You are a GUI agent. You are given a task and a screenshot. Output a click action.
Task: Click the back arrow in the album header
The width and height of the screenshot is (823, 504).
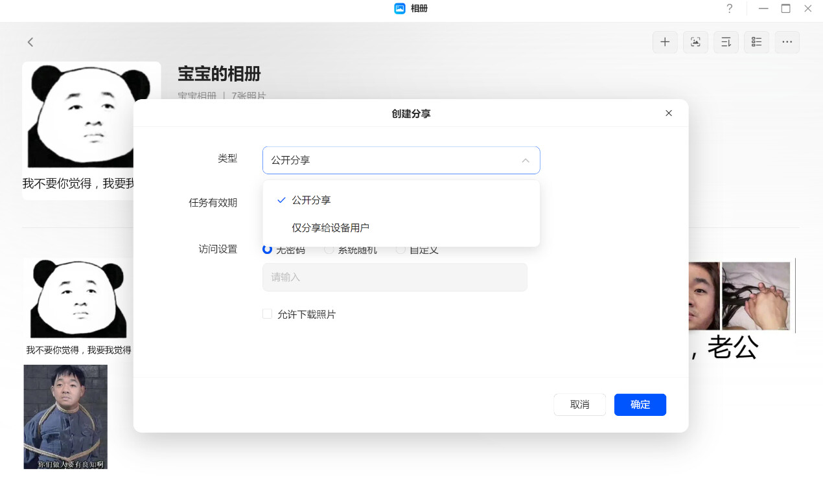pos(30,42)
